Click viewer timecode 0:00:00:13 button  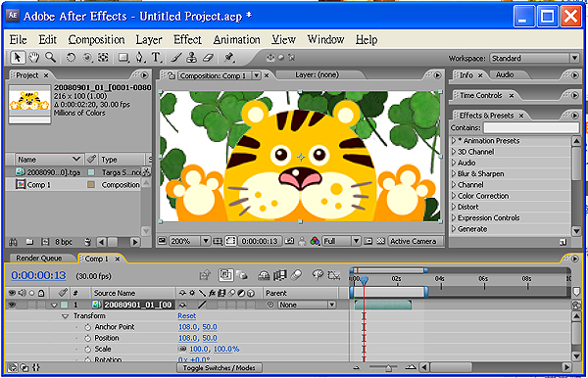tap(259, 241)
